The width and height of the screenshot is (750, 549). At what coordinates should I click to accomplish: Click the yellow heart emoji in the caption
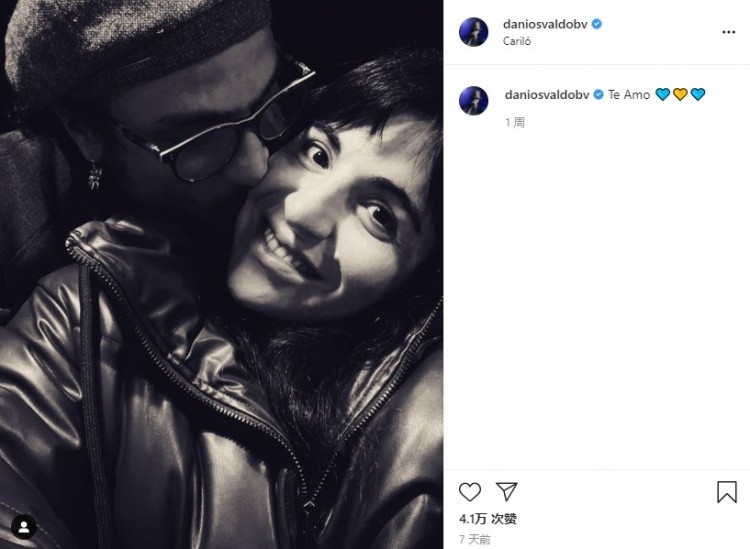[680, 95]
